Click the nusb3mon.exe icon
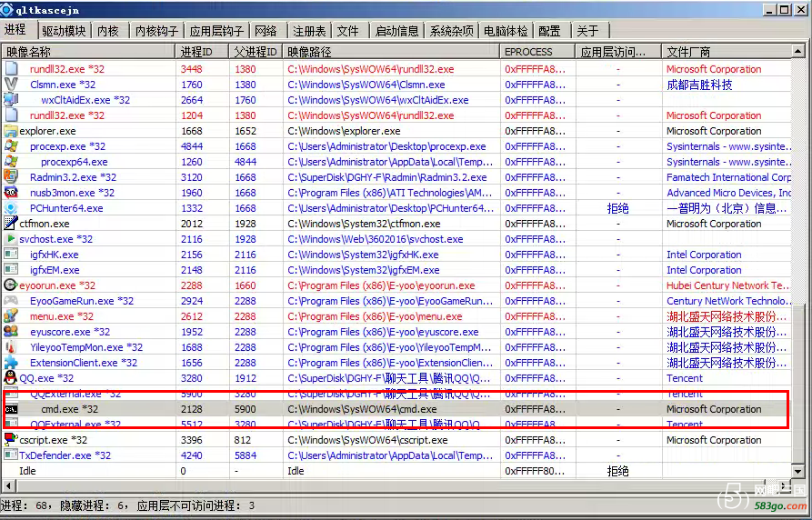This screenshot has width=812, height=520. 11,193
